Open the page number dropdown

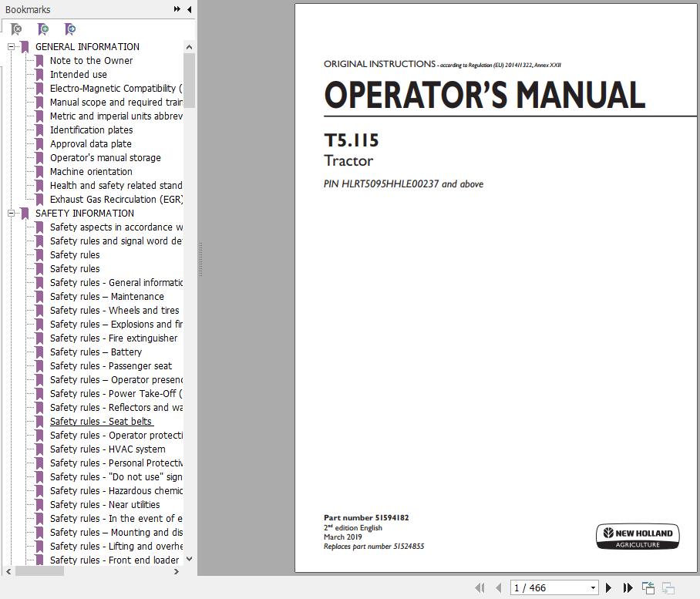click(592, 587)
